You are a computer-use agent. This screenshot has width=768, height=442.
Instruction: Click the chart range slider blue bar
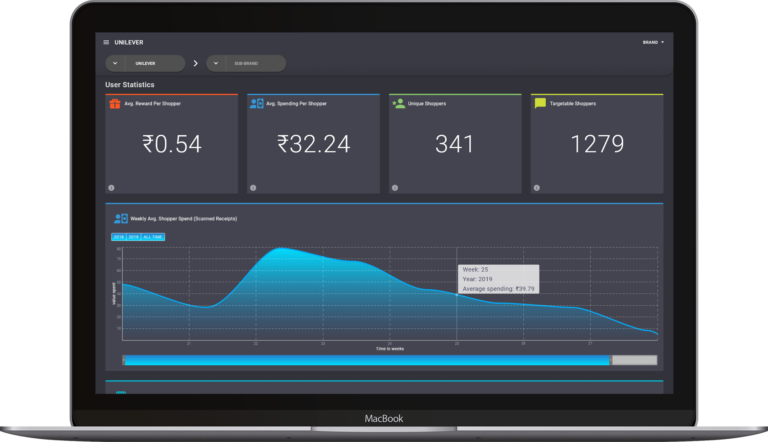(367, 360)
